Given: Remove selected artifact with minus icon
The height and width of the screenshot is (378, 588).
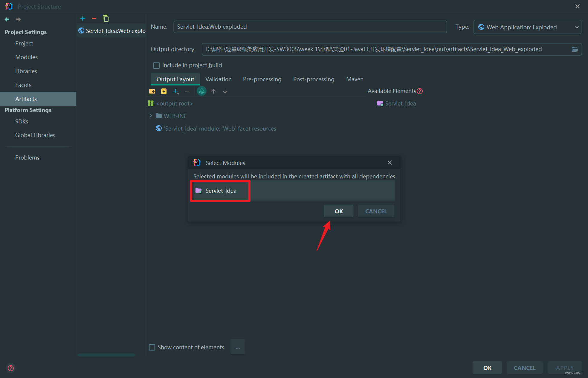Looking at the screenshot, I should coord(94,19).
